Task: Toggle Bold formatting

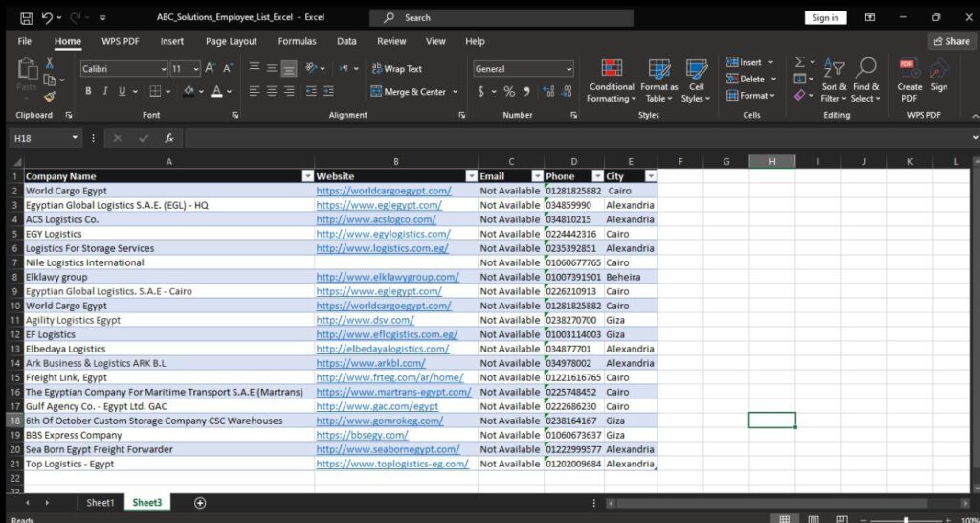Action: click(88, 91)
